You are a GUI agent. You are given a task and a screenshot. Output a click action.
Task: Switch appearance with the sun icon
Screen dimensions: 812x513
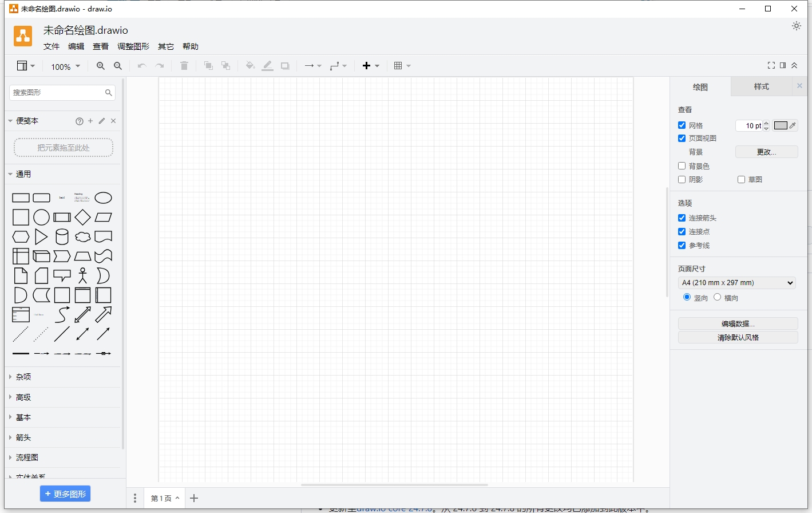click(797, 26)
